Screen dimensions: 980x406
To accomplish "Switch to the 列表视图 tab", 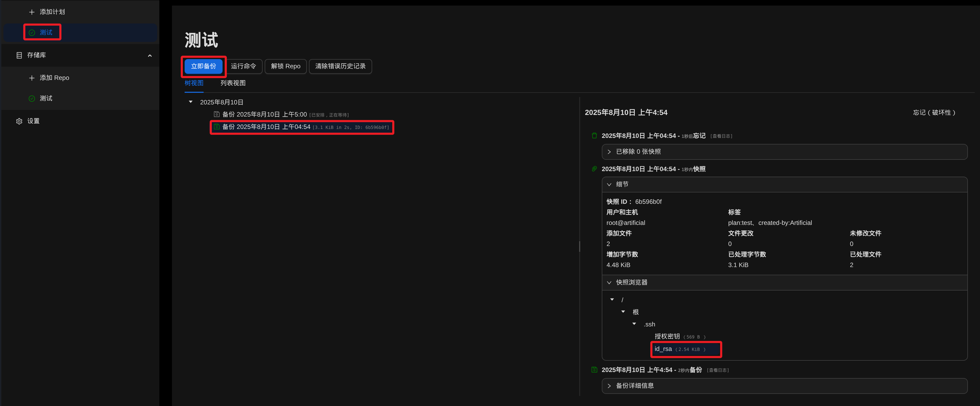I will (233, 83).
